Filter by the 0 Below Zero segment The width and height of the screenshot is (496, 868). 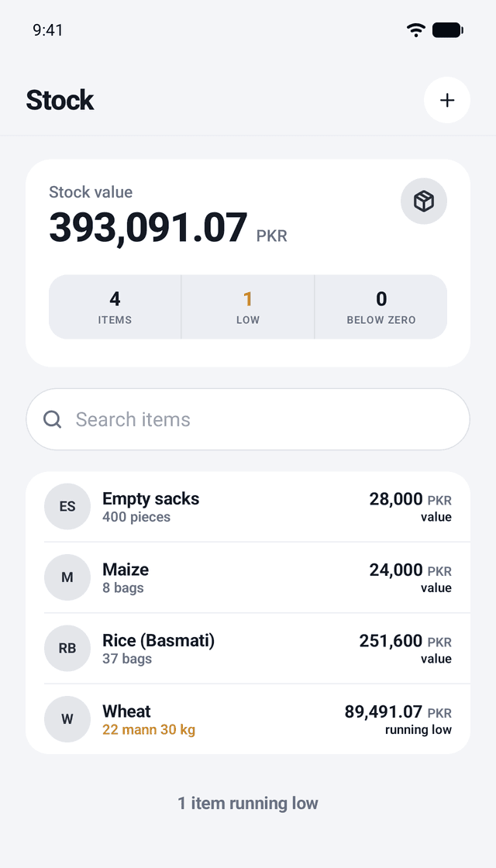(x=381, y=307)
